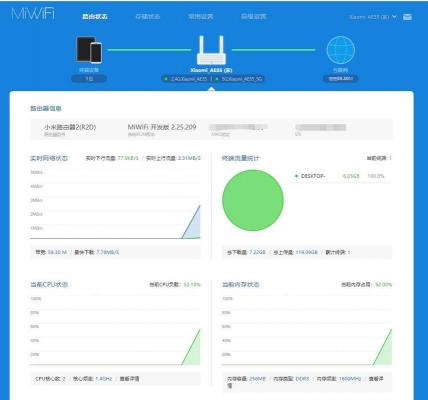
Task: Click the current CPU load percentage
Action: (192, 285)
